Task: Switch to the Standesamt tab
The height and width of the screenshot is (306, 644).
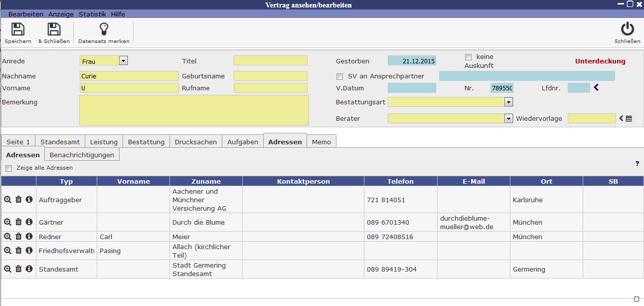Action: [60, 142]
